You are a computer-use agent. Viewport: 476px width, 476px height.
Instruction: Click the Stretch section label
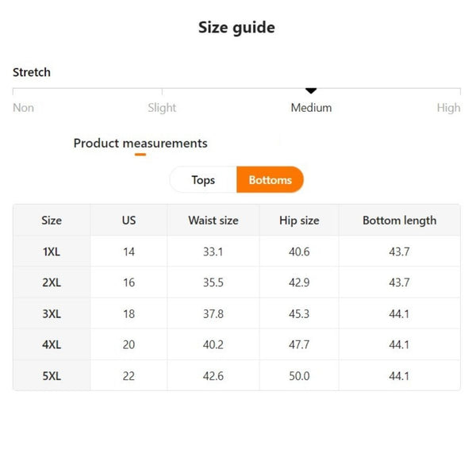(32, 72)
